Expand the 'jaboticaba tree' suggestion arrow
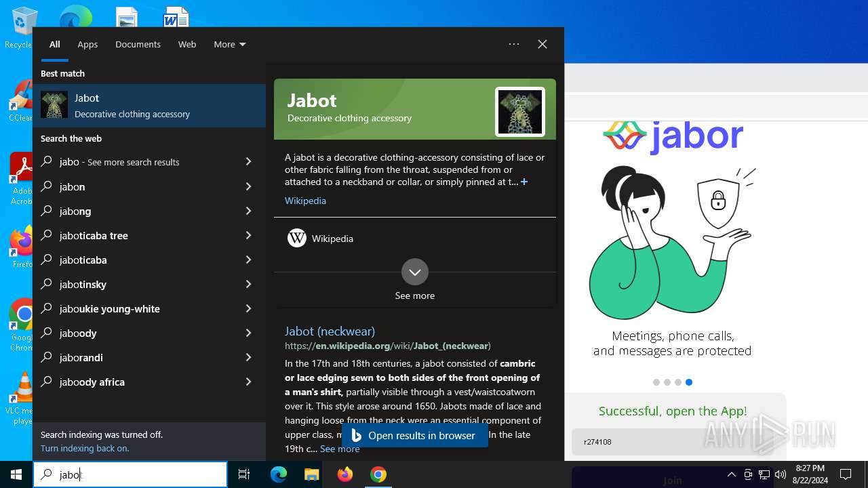 coord(248,235)
